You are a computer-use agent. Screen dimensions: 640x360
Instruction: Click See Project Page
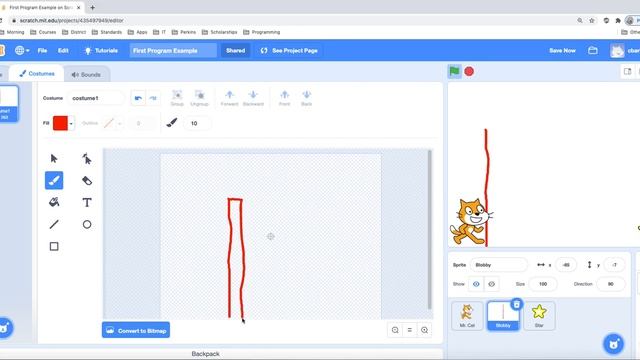point(289,51)
